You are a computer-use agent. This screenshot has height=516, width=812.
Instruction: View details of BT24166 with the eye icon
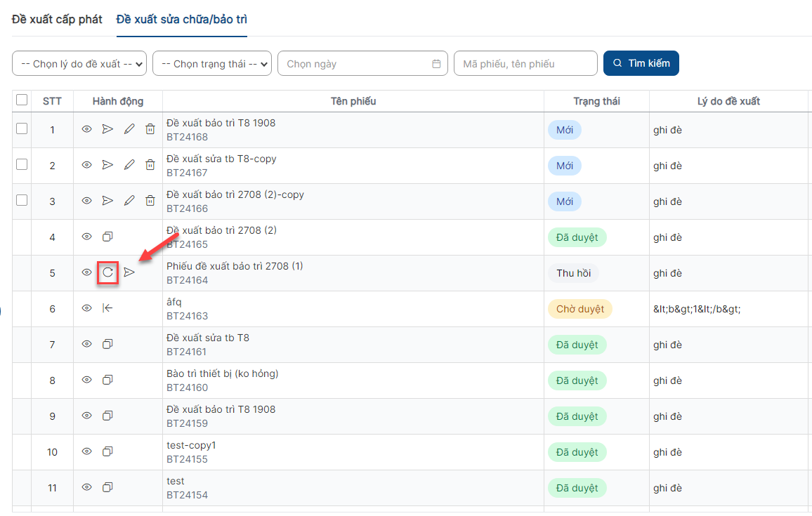pyautogui.click(x=86, y=200)
